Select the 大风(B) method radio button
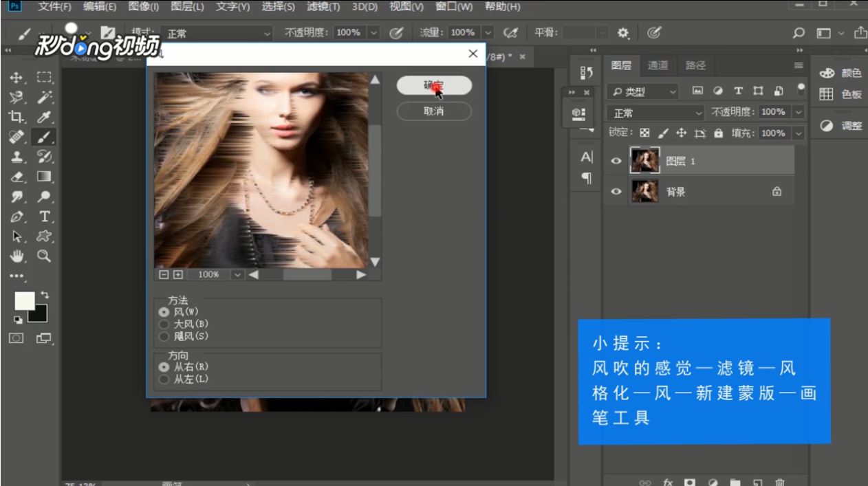Viewport: 868px width, 486px height. [164, 324]
